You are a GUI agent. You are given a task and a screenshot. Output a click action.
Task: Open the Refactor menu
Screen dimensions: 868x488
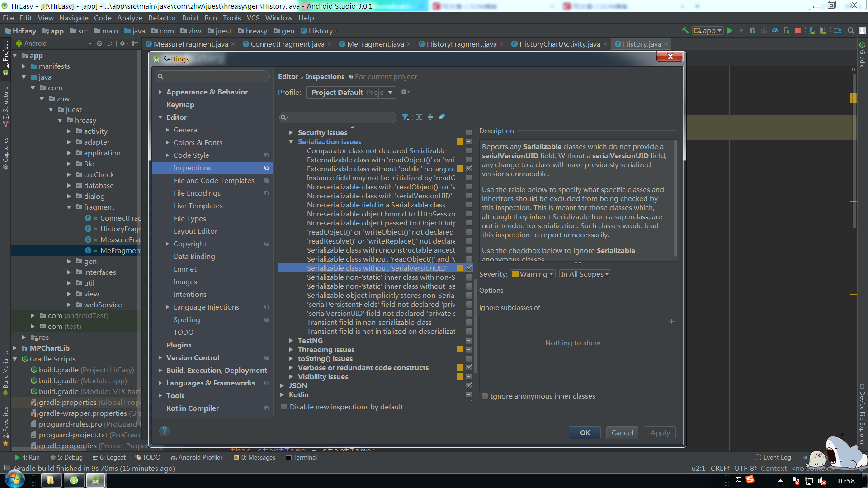162,18
